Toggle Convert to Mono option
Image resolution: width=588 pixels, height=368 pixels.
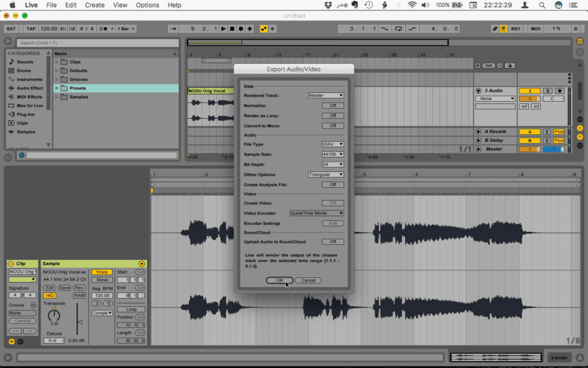tap(332, 126)
